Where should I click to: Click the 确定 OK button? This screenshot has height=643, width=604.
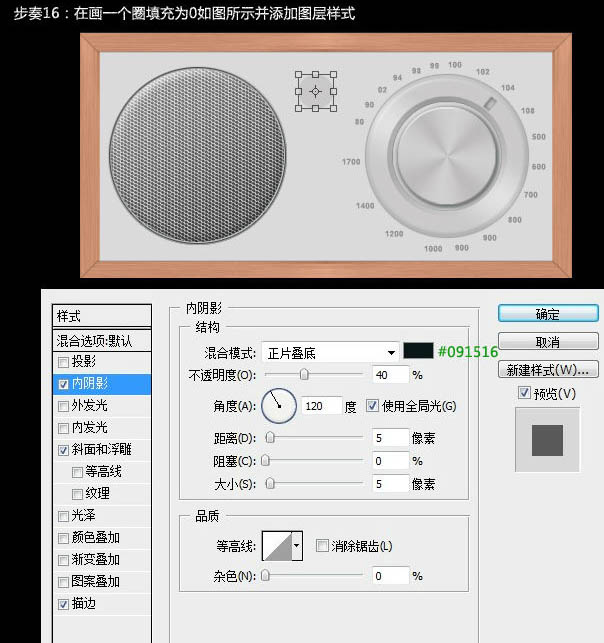[548, 314]
